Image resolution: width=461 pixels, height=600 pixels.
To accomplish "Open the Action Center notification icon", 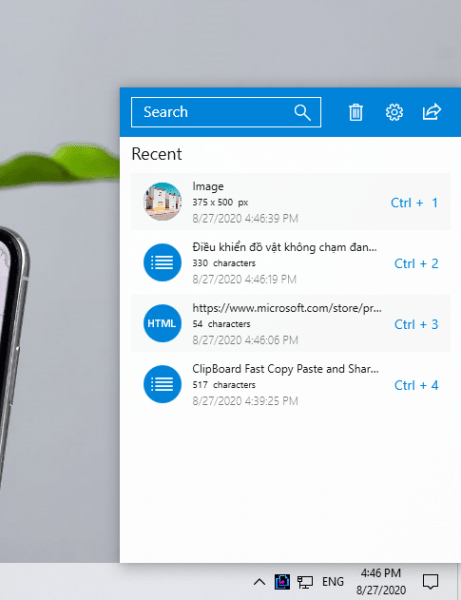I will tap(430, 582).
